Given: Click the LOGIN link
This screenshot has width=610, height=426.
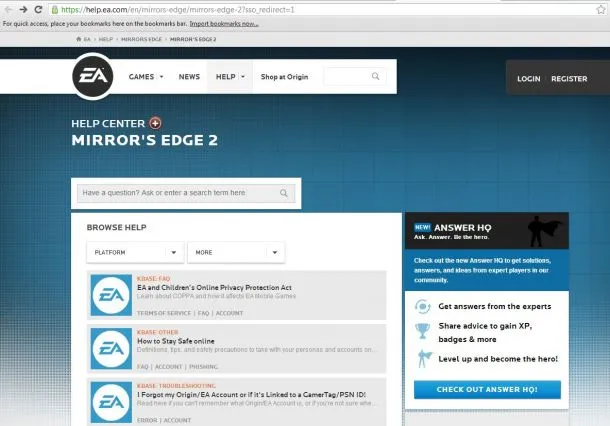Looking at the screenshot, I should tap(528, 79).
